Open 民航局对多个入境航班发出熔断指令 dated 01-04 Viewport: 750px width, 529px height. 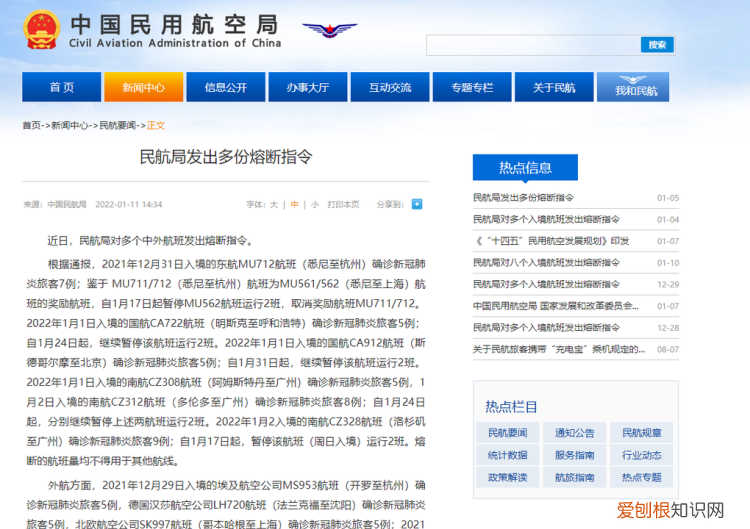point(546,219)
